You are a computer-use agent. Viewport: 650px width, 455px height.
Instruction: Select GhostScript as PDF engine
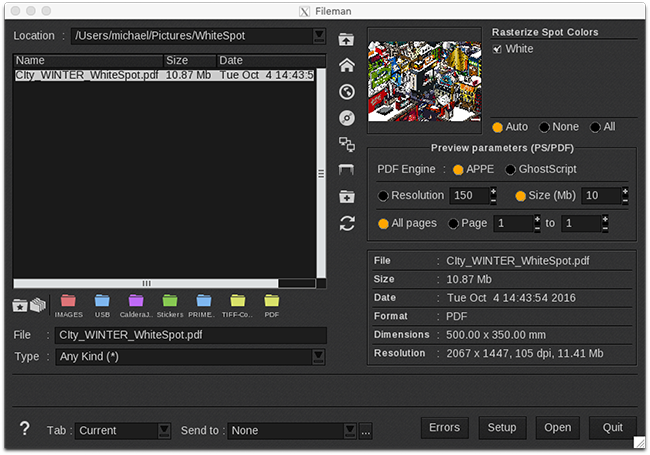(511, 169)
